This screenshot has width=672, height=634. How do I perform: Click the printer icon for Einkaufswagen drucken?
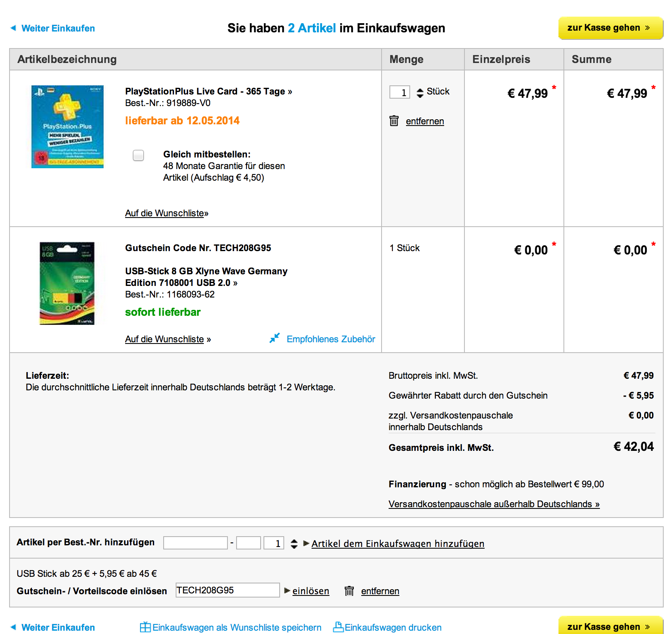[x=338, y=627]
